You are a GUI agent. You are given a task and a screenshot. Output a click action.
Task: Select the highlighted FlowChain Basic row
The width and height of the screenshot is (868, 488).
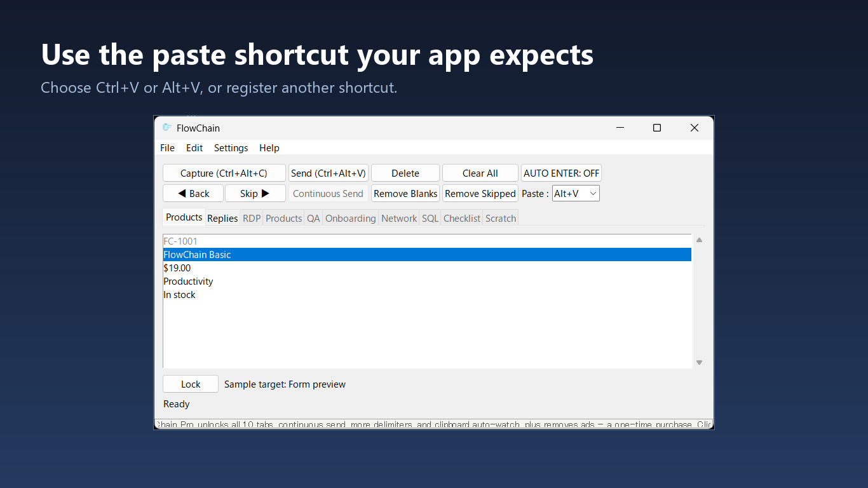[427, 255]
